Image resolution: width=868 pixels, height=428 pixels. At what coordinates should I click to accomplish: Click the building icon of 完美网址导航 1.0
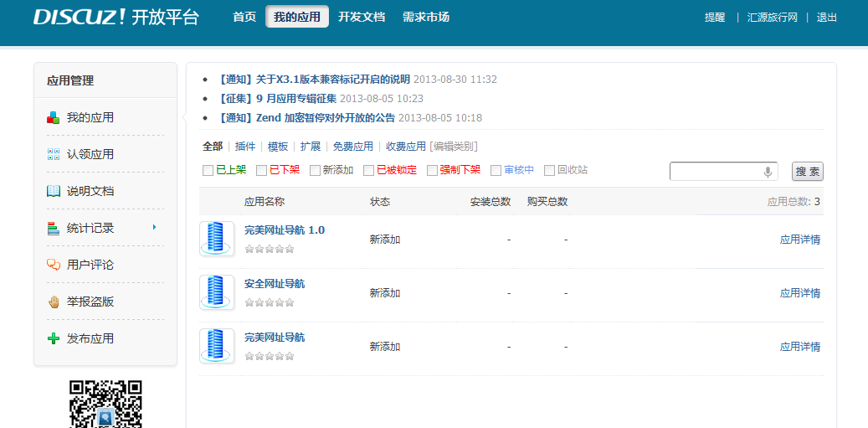(217, 239)
